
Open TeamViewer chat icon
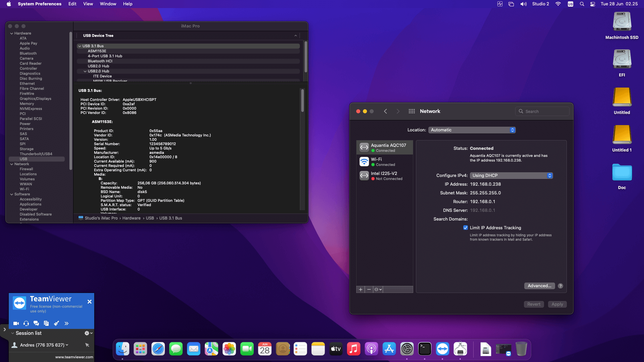(x=36, y=323)
